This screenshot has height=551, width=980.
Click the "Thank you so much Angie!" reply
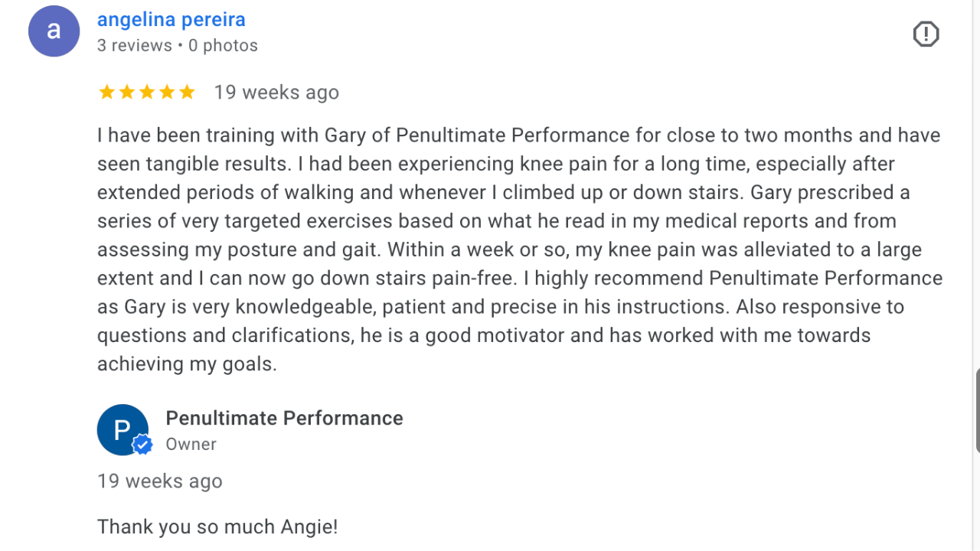coord(217,527)
